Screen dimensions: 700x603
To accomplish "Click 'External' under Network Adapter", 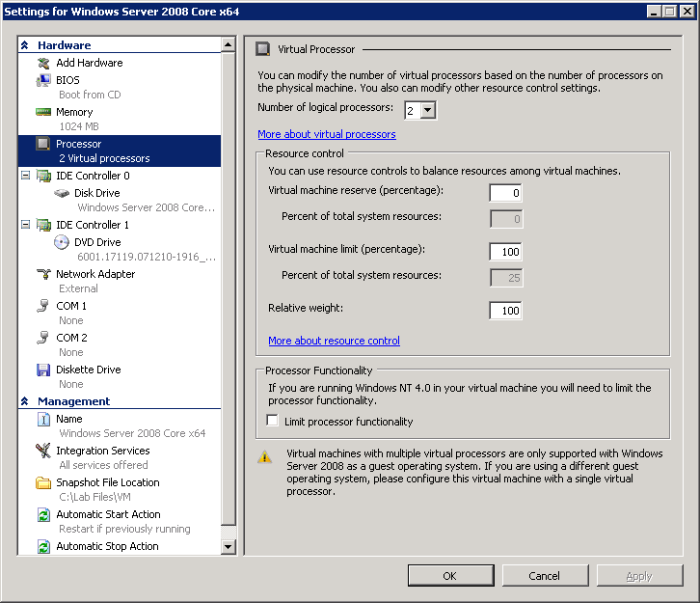I will [78, 289].
